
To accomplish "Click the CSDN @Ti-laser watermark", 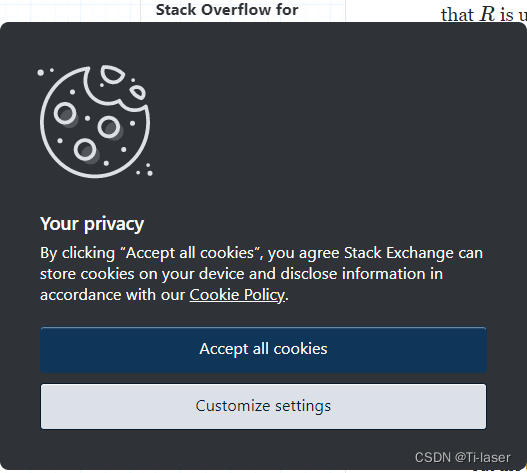I will [462, 458].
